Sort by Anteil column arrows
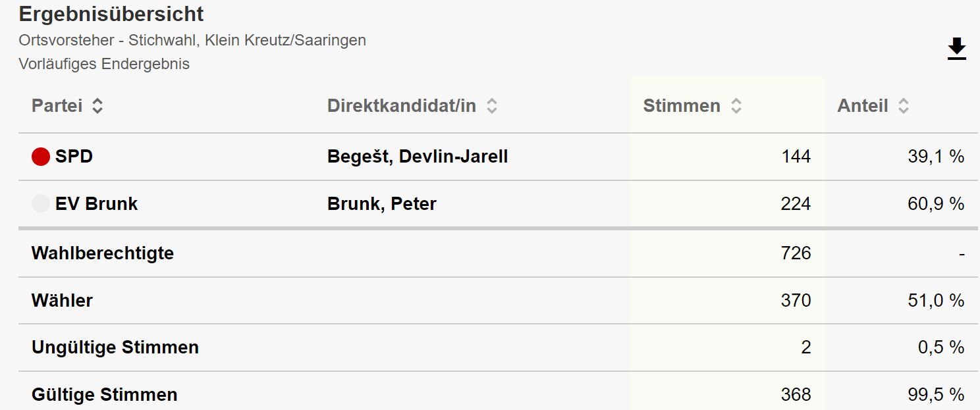 (x=904, y=106)
